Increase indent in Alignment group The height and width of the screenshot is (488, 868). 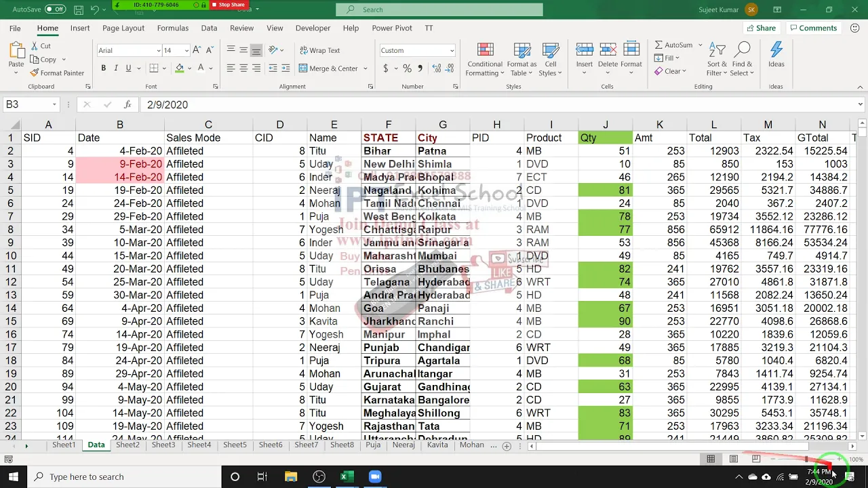point(285,68)
